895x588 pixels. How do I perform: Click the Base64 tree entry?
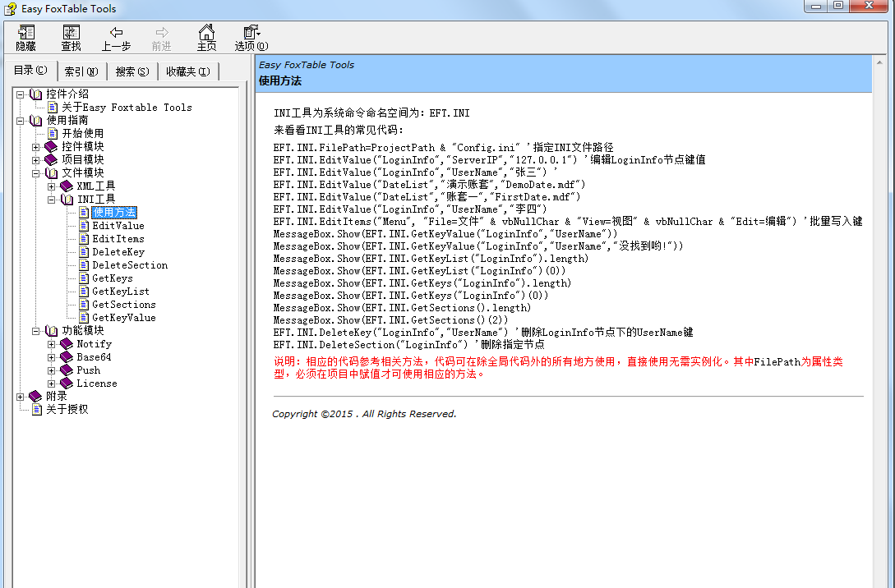(95, 357)
